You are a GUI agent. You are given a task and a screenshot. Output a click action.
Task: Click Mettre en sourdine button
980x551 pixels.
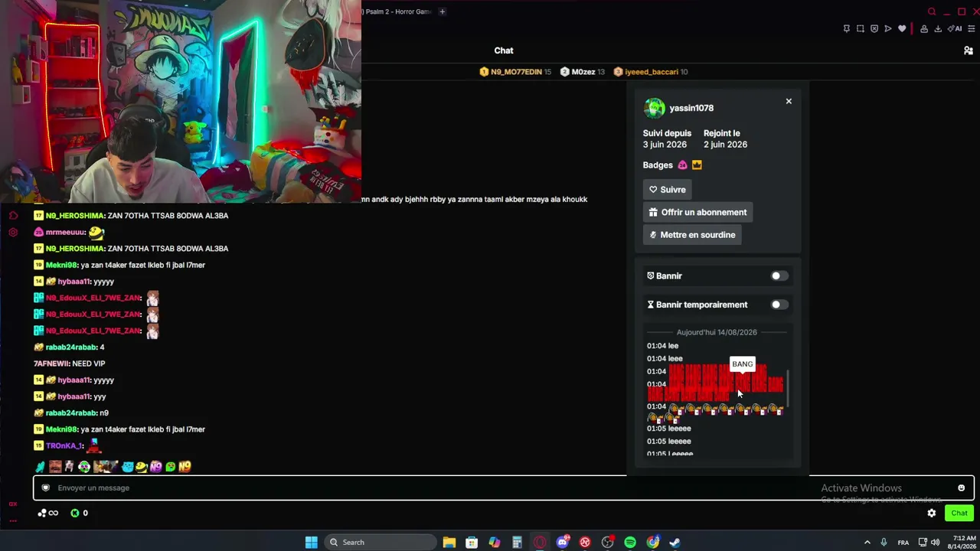click(x=692, y=235)
